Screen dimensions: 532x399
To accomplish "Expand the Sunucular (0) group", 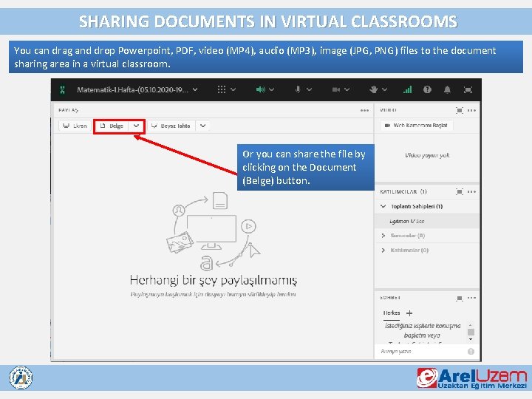I will [x=383, y=236].
